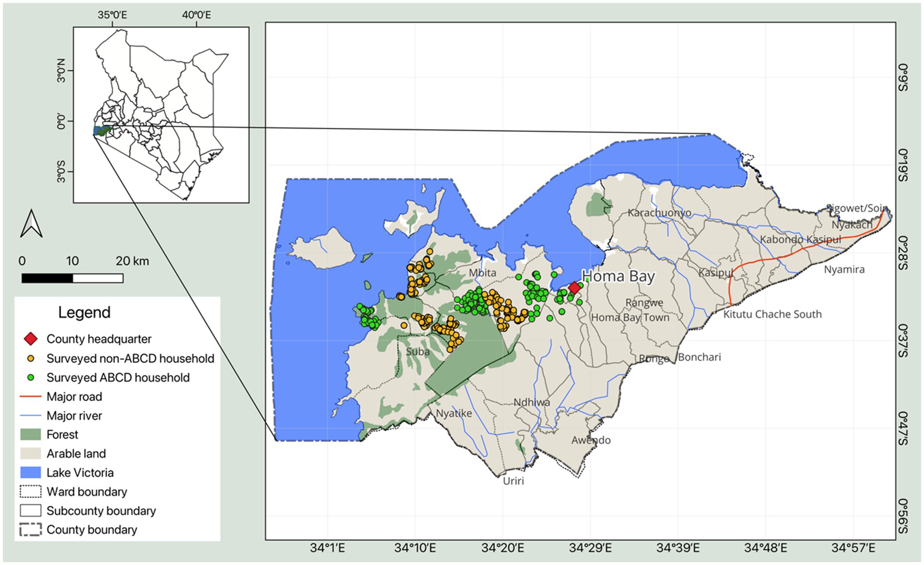This screenshot has width=924, height=565.
Task: Click the dotted Ward boundary legend symbol
Action: 30,492
